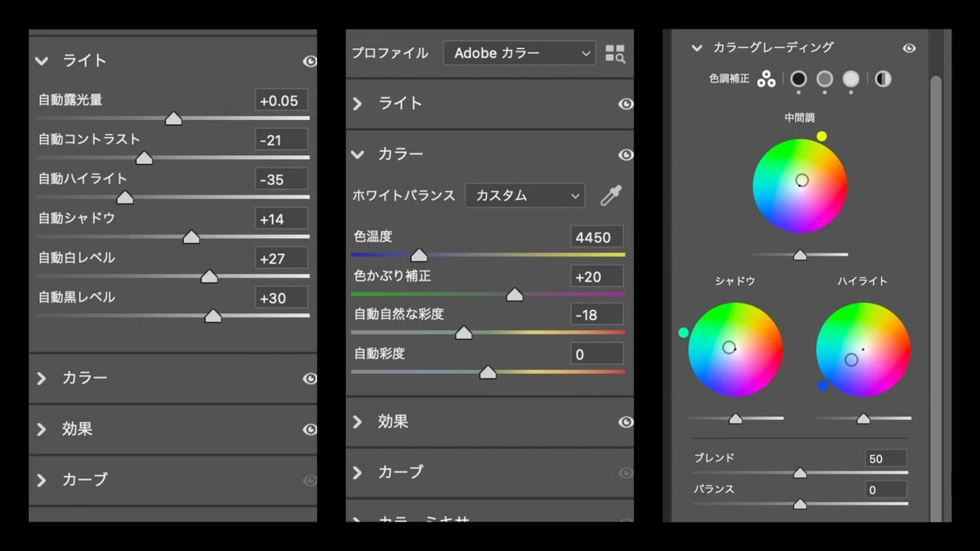This screenshot has height=551, width=980.
Task: Click the 自動コントラスト slider handle
Action: [144, 158]
